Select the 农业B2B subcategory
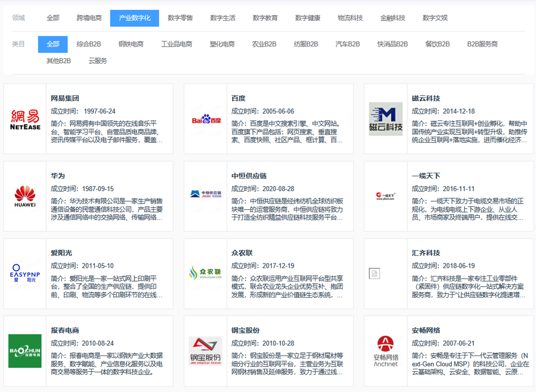The width and height of the screenshot is (536, 392). pyautogui.click(x=264, y=44)
